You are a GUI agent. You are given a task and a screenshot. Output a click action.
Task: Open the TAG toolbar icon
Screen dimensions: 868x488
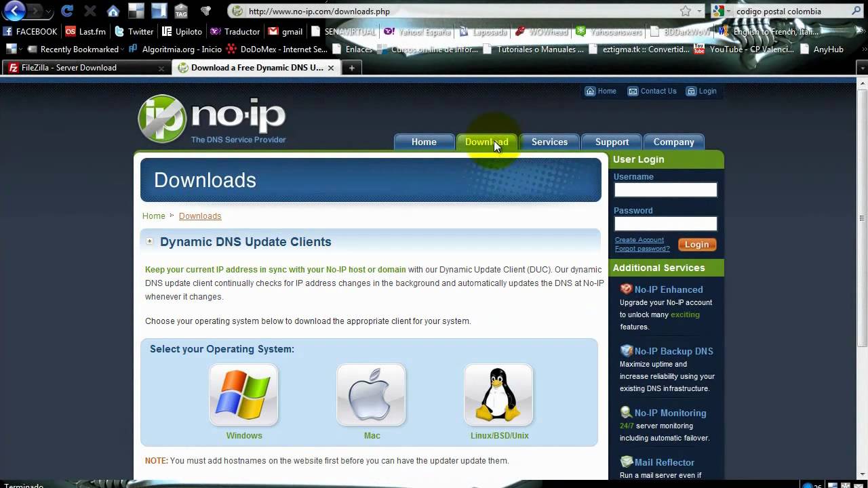click(181, 11)
